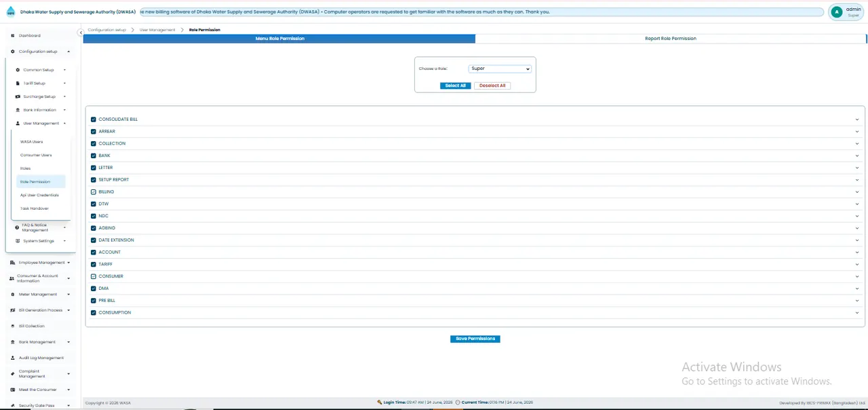The height and width of the screenshot is (410, 868).
Task: Click User Management breadcrumb link
Action: click(157, 30)
